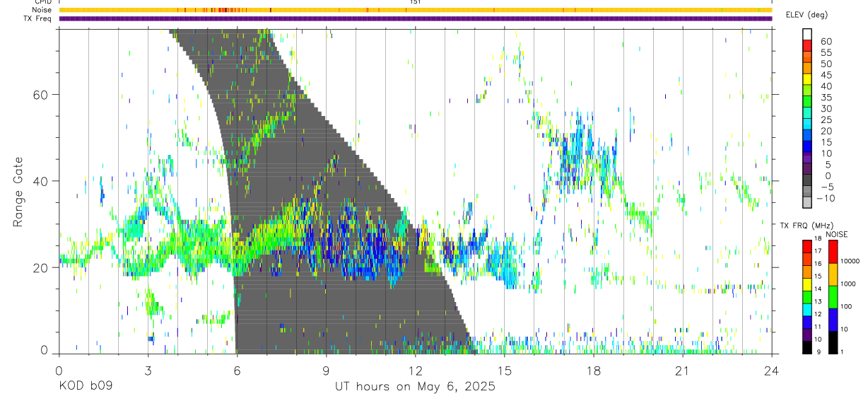868x401 pixels.
Task: Click the Range Gate y-axis label
Action: click(x=17, y=191)
